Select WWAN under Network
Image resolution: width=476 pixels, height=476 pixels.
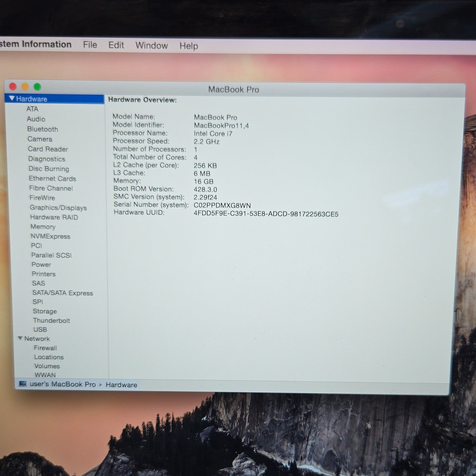pyautogui.click(x=45, y=375)
